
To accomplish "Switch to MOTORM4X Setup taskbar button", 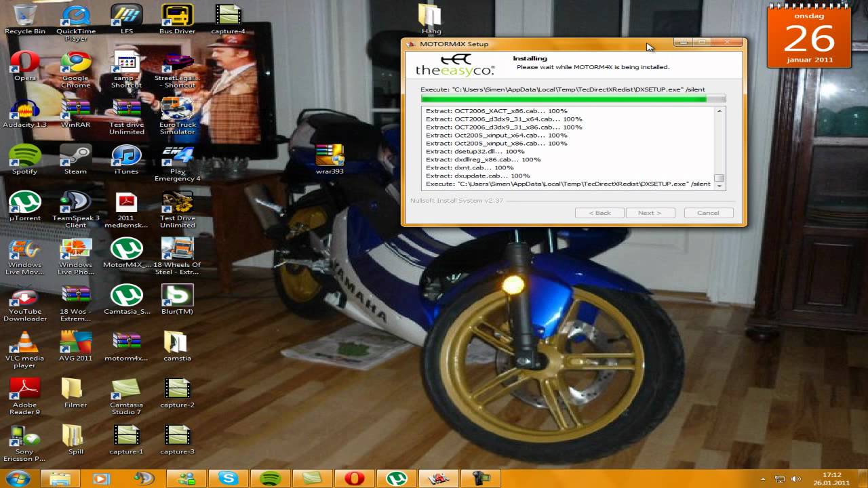I will tap(438, 479).
